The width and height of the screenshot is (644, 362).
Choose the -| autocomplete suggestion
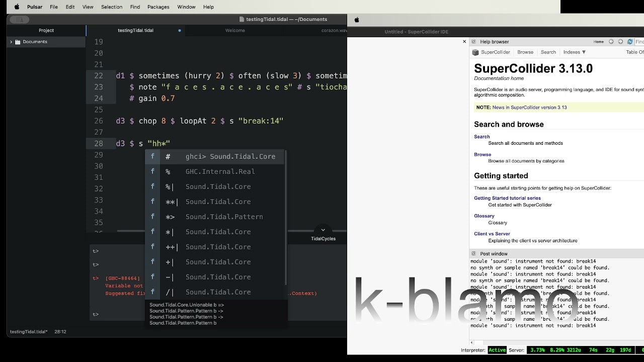tap(215, 277)
